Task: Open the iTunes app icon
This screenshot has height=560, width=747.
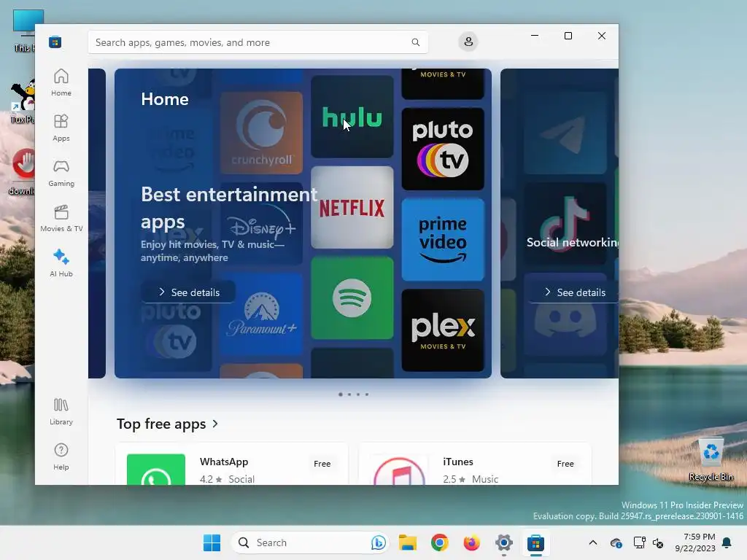Action: pyautogui.click(x=399, y=470)
